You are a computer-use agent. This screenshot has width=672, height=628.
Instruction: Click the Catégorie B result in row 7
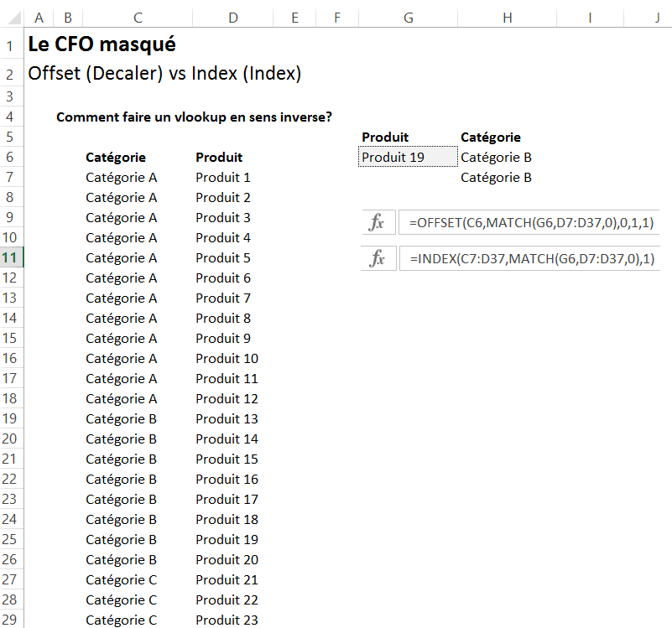[496, 178]
